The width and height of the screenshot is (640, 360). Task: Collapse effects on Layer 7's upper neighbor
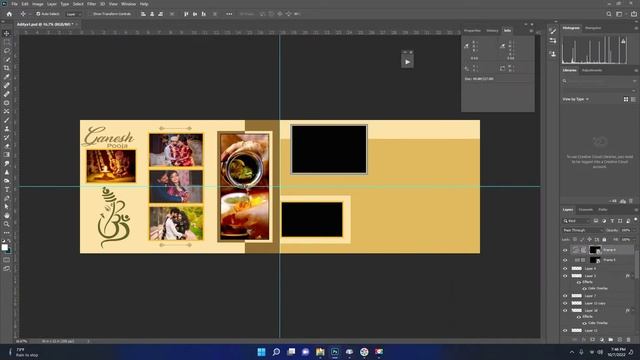click(x=633, y=276)
